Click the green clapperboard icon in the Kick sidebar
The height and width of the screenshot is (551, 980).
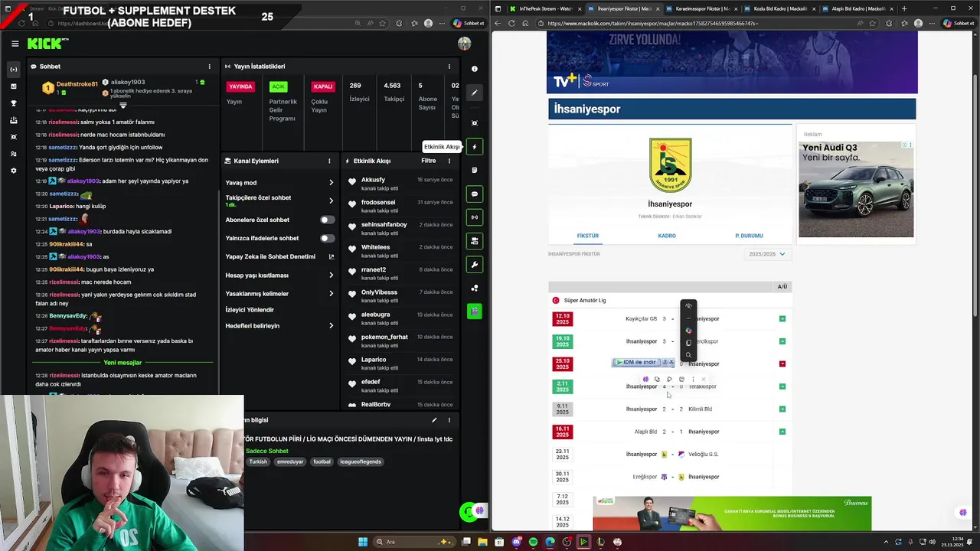(x=475, y=311)
